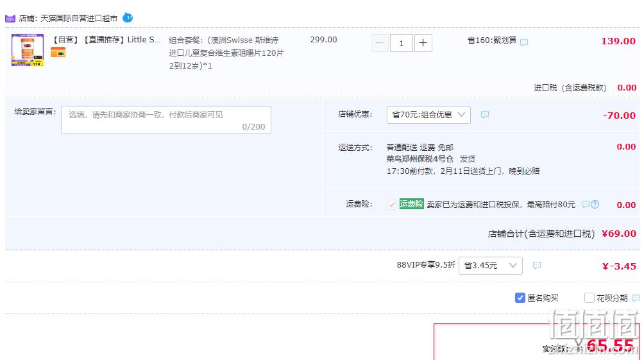644x360 pixels.
Task: Click the comment bubble after 最高赔付80元
Action: pyautogui.click(x=585, y=204)
